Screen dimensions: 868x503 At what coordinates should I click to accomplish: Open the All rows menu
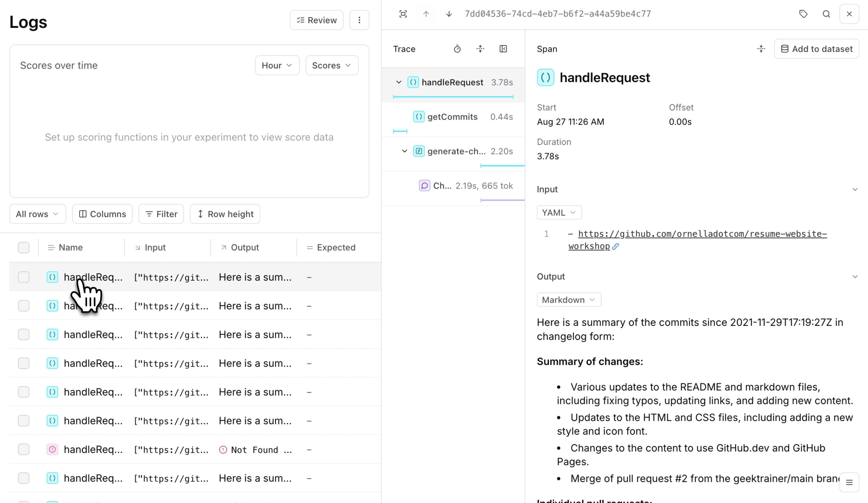click(x=37, y=214)
